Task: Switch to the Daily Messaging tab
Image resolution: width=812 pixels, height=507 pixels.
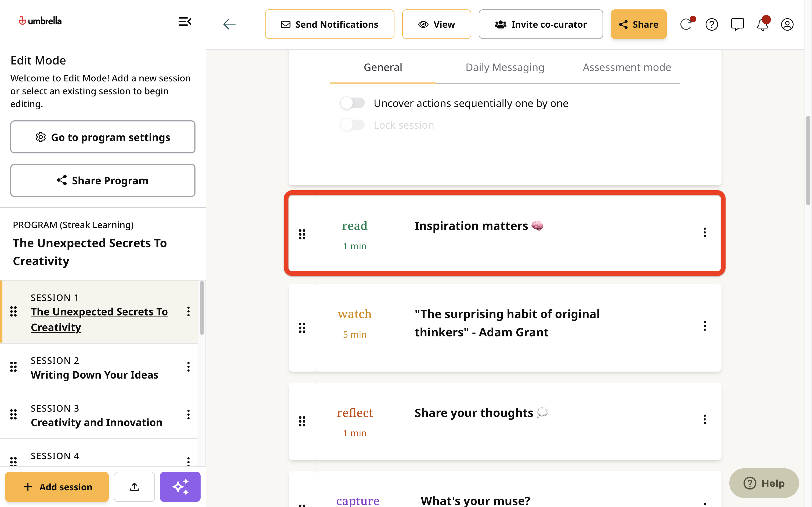Action: [505, 67]
